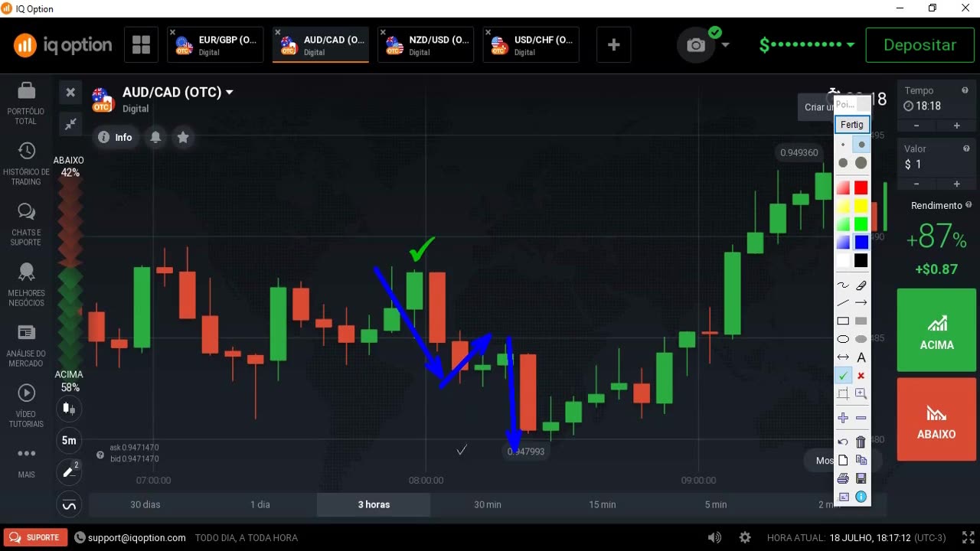Image resolution: width=980 pixels, height=551 pixels.
Task: Open Histórico de Trading in sidebar
Action: coord(26,164)
